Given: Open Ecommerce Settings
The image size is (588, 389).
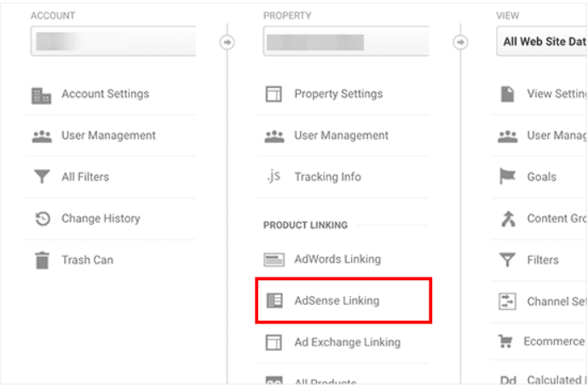Looking at the screenshot, I should (x=554, y=341).
